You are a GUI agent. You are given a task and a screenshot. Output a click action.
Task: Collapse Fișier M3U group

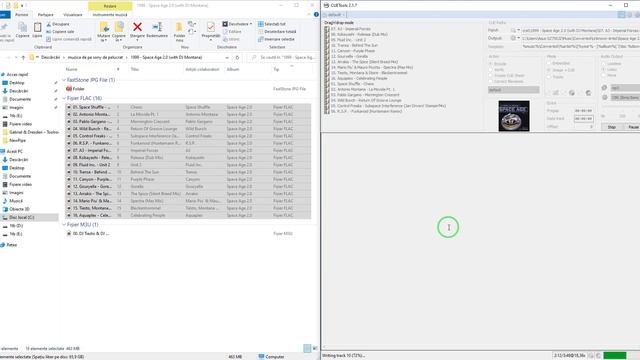tap(64, 225)
